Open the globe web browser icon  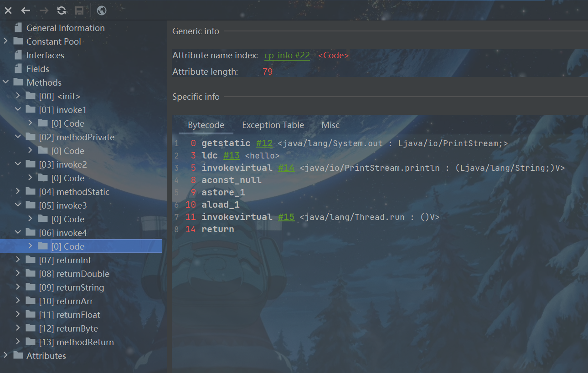(102, 10)
